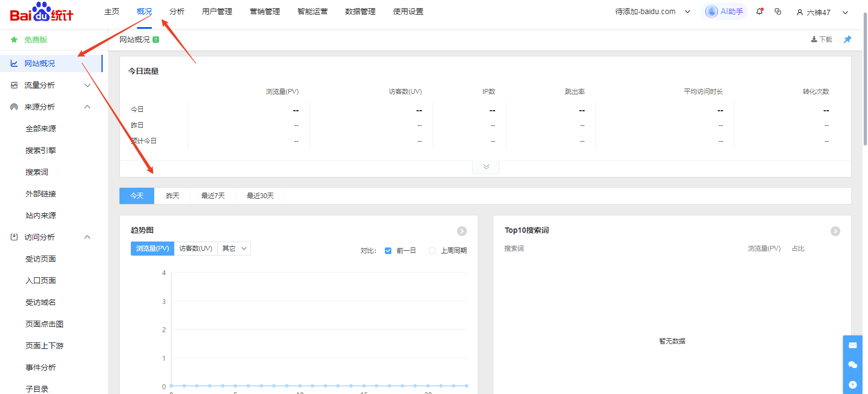Open the 趋势图 detail arrow icon
Image resolution: width=868 pixels, height=394 pixels.
pyautogui.click(x=462, y=231)
